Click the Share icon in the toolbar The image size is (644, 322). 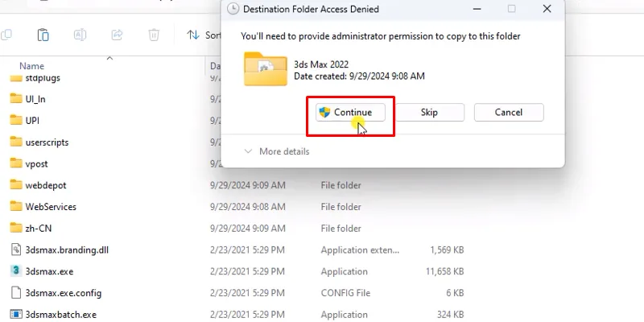coord(117,35)
